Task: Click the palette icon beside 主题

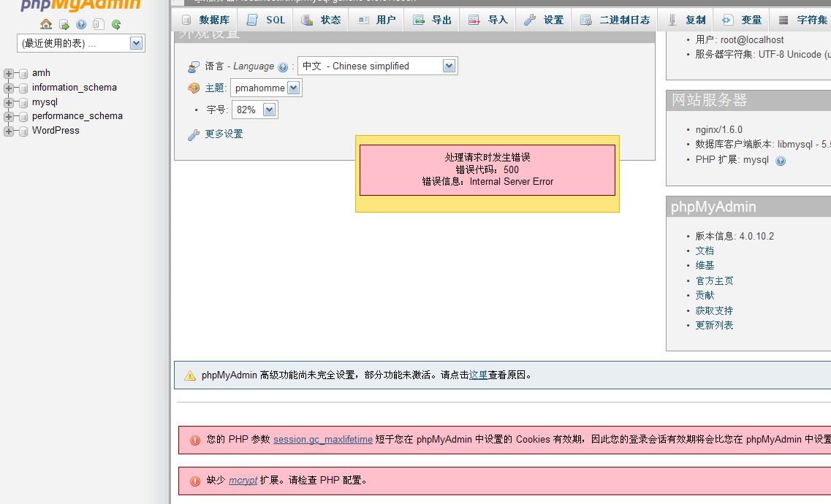Action: (x=194, y=88)
